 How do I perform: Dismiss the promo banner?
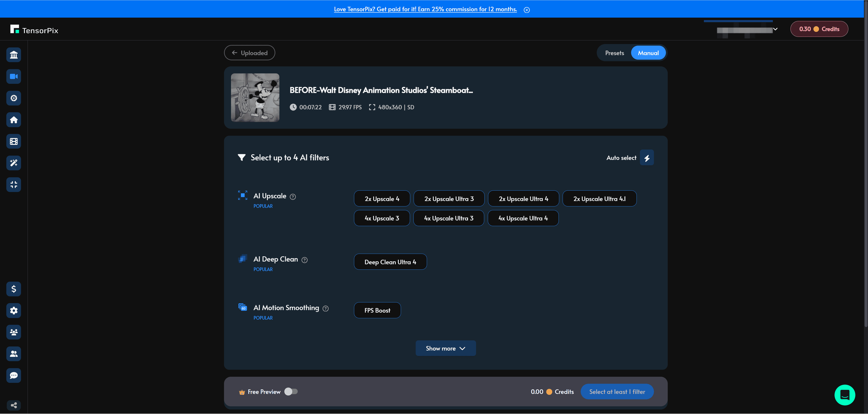point(527,10)
